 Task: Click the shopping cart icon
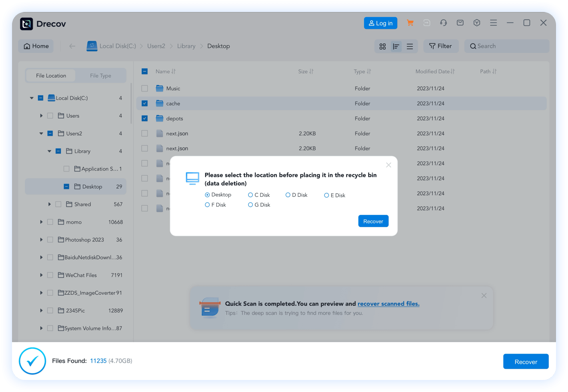click(410, 23)
